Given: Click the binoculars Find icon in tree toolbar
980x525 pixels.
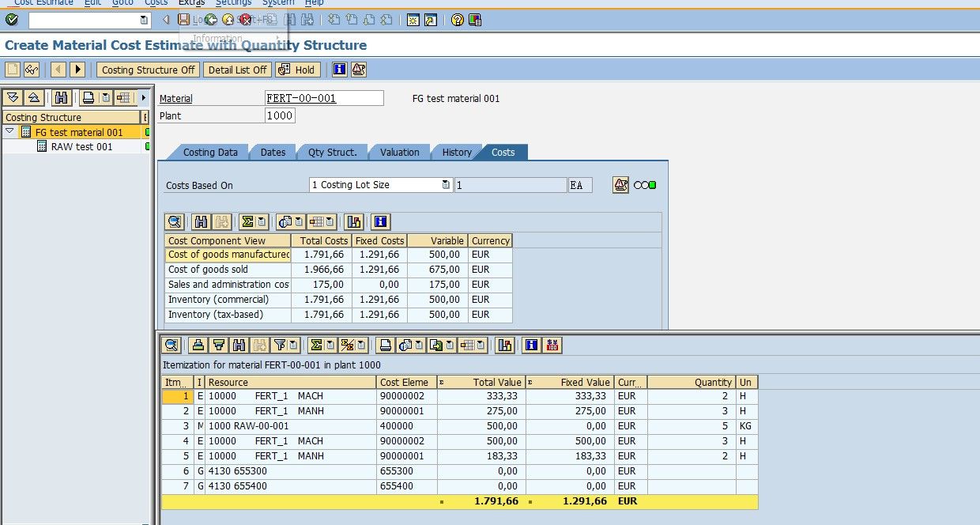Looking at the screenshot, I should 62,98.
